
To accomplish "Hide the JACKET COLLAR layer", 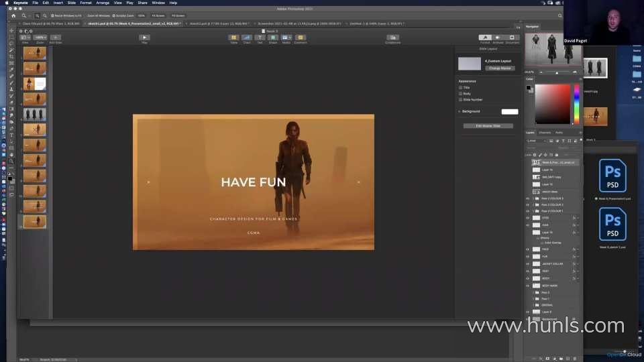I will (528, 264).
